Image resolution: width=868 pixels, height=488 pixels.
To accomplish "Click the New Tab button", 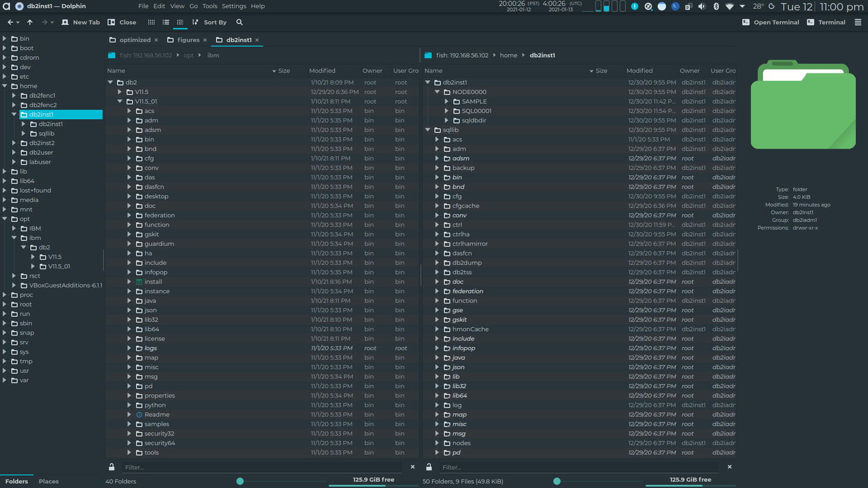I will click(81, 22).
